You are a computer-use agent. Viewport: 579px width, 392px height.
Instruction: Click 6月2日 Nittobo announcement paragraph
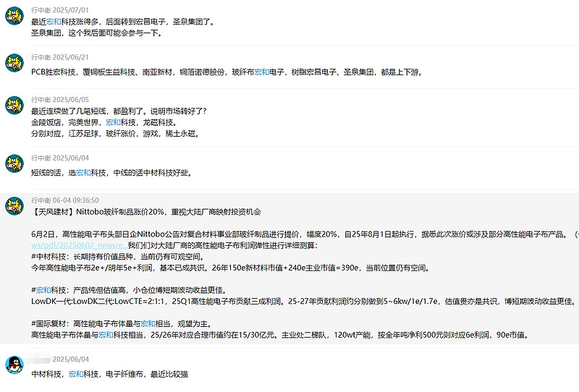click(305, 234)
